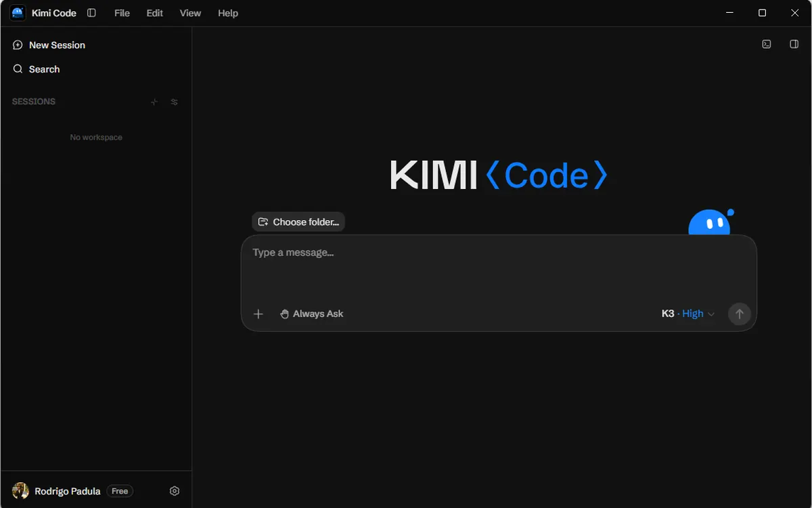Open the Edit menu
This screenshot has width=812, height=508.
(x=155, y=13)
